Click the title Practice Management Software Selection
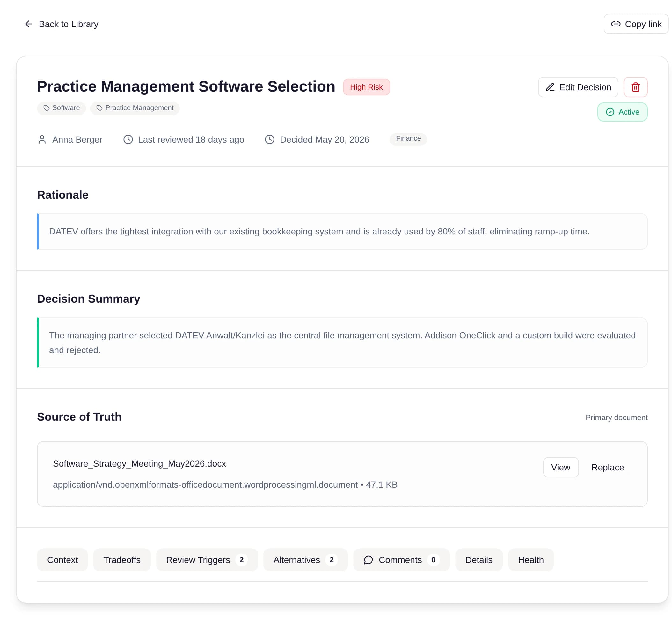Viewport: 672px width, 621px height. click(186, 87)
